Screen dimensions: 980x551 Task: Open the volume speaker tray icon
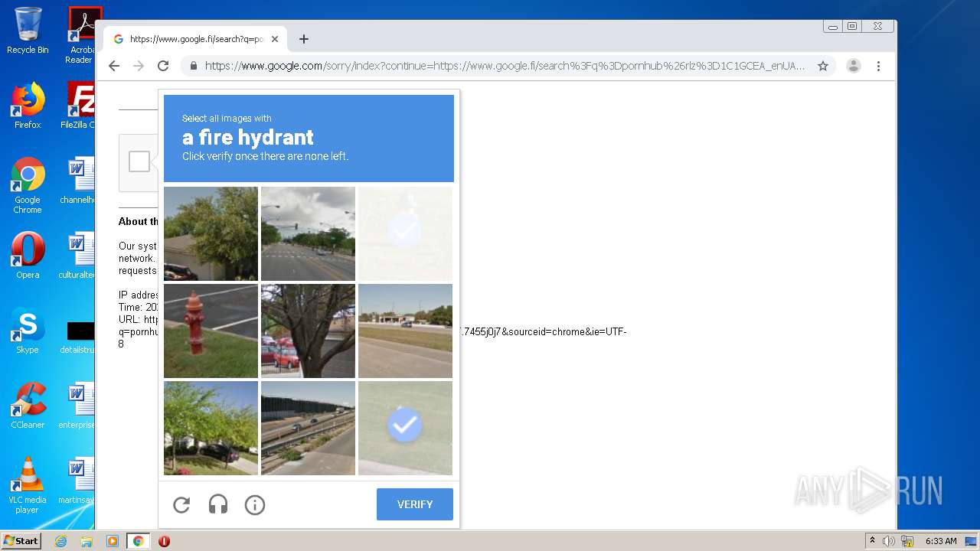pyautogui.click(x=889, y=541)
